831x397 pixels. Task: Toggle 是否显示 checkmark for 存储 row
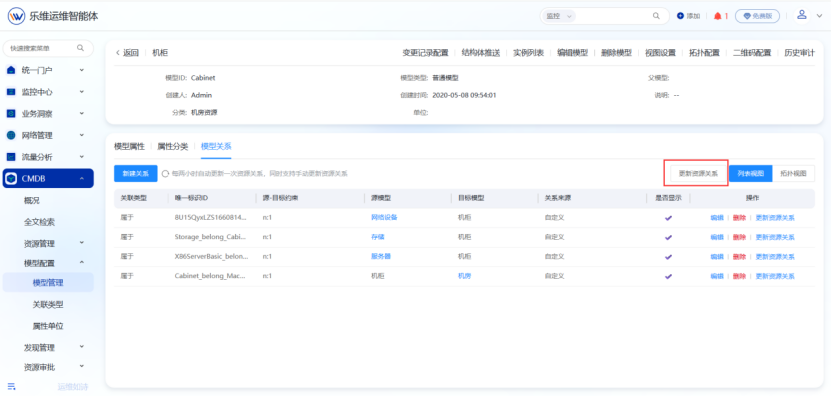tap(668, 237)
